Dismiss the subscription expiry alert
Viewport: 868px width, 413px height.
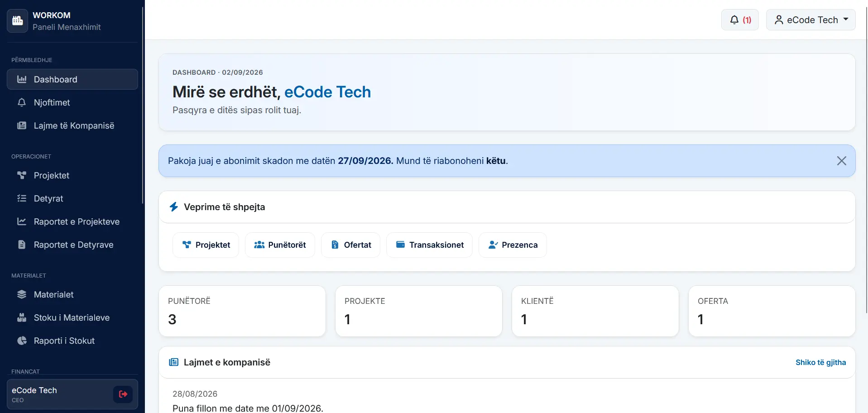point(842,161)
